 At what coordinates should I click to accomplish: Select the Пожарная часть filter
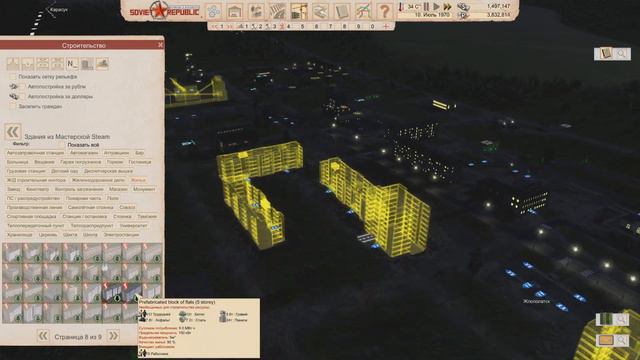point(83,198)
